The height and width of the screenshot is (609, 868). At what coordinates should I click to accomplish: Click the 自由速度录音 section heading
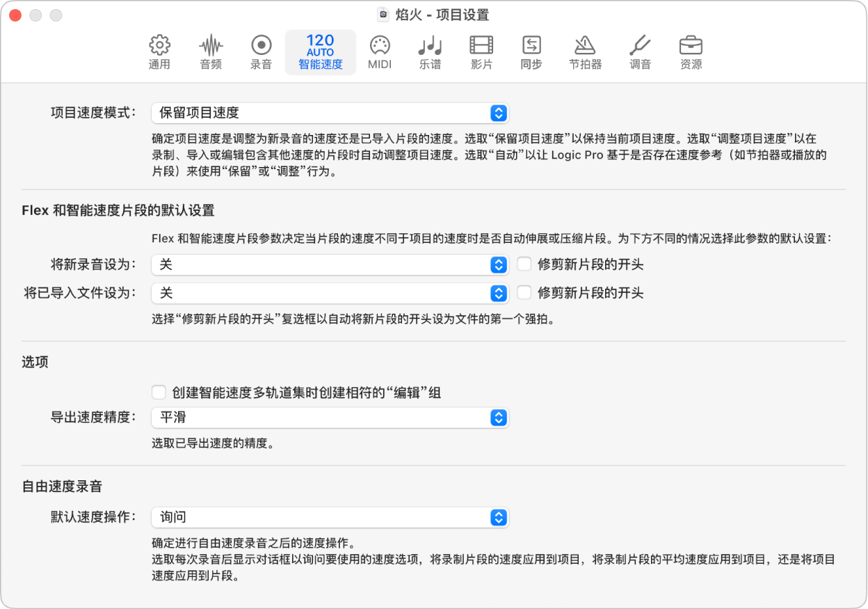tap(63, 486)
